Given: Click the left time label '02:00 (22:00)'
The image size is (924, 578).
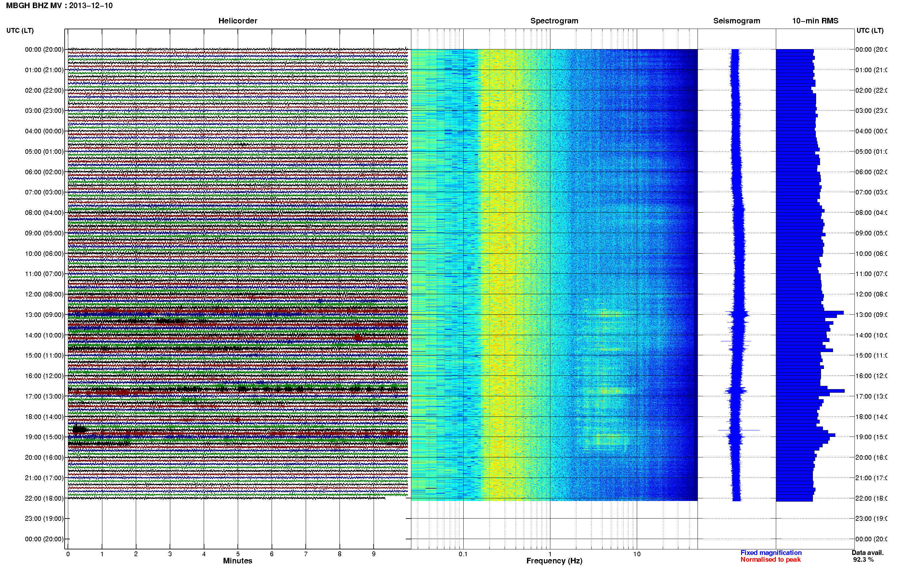Looking at the screenshot, I should pyautogui.click(x=44, y=90).
